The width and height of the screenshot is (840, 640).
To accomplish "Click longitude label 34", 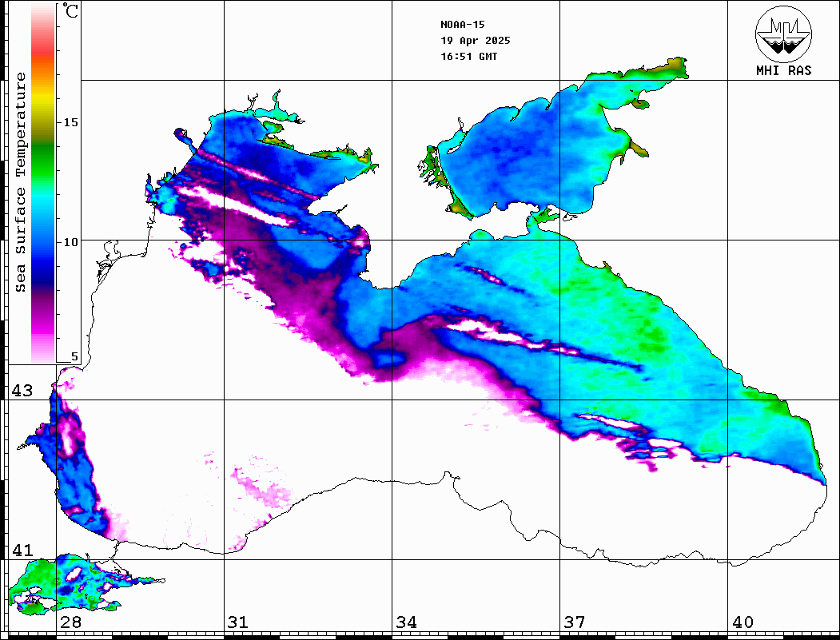I will coord(406,622).
